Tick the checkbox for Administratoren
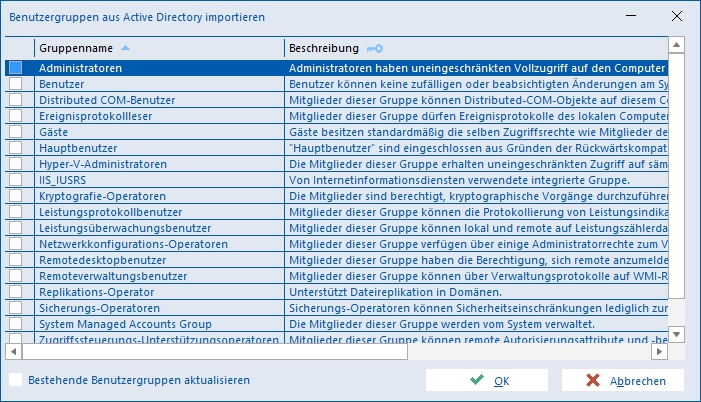701x402 pixels. pos(16,68)
